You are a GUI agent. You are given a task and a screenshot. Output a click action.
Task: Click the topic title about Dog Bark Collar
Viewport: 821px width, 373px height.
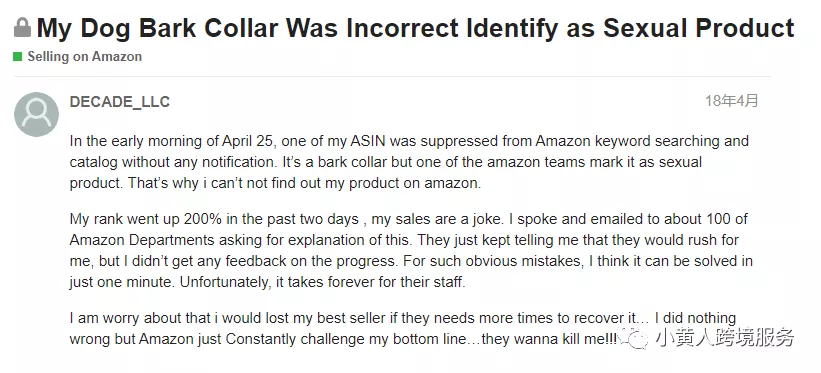416,28
